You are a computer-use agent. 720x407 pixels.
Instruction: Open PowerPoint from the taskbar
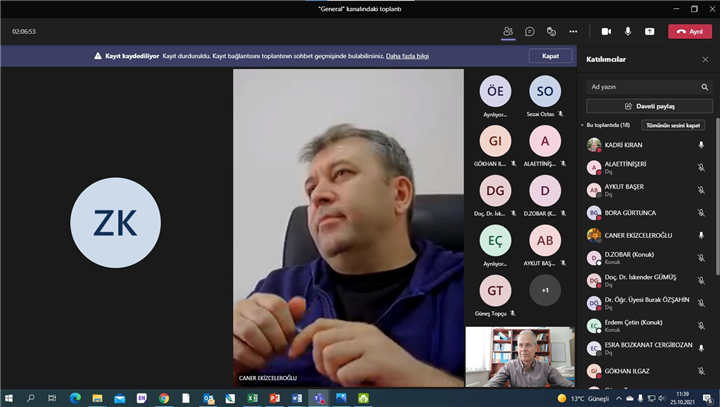pos(275,398)
